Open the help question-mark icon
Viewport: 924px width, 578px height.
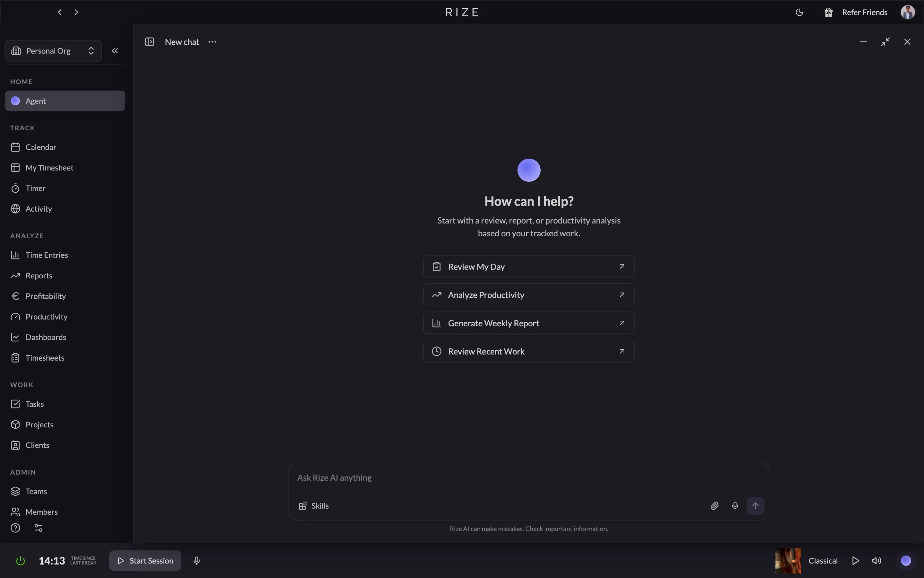15,528
